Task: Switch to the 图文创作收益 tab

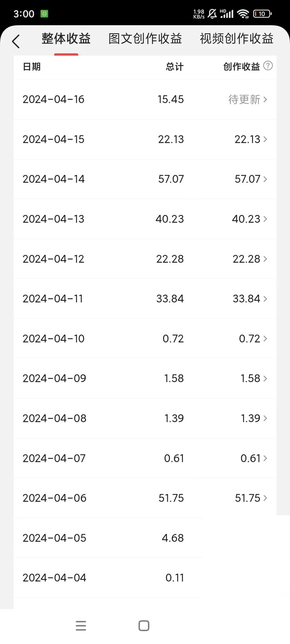Action: pos(145,39)
